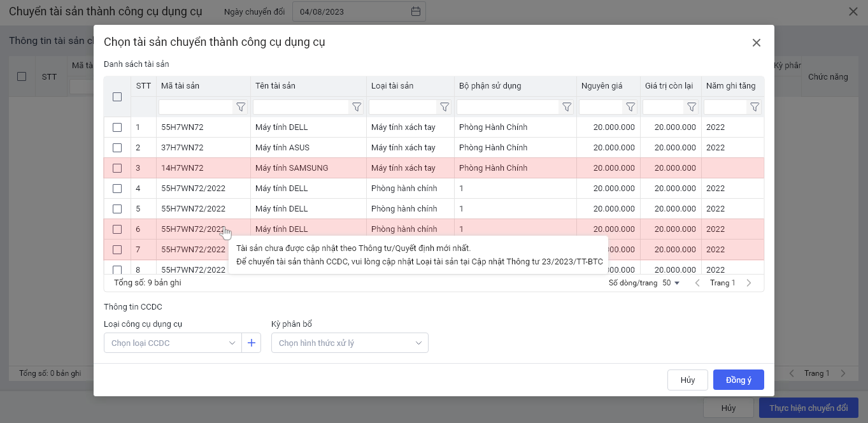Open Bộ phận sử dụng column filter
The image size is (868, 423).
pyautogui.click(x=566, y=107)
